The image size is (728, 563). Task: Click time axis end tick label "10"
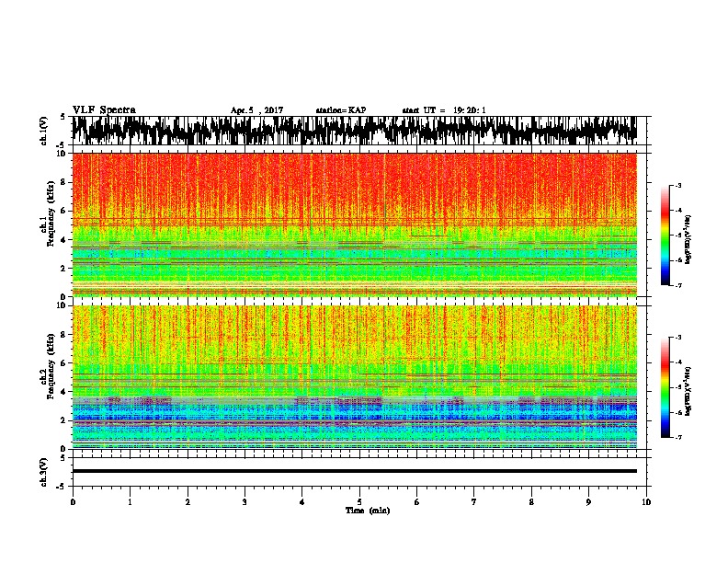click(646, 502)
